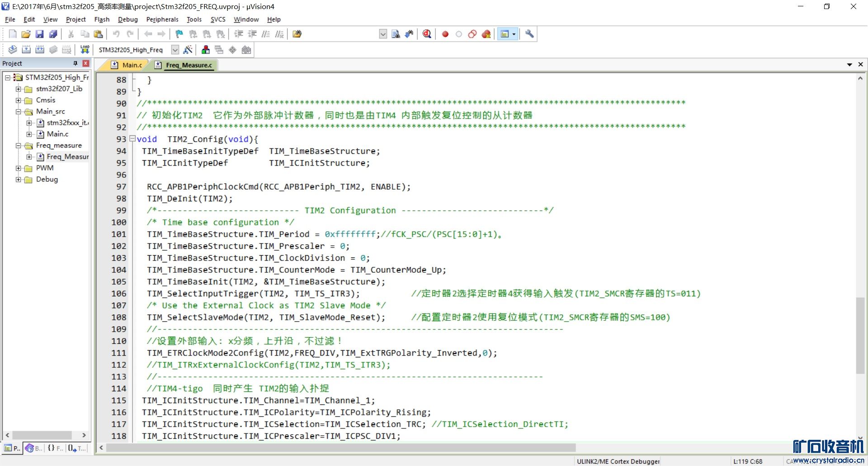Pin the Project panel

75,63
